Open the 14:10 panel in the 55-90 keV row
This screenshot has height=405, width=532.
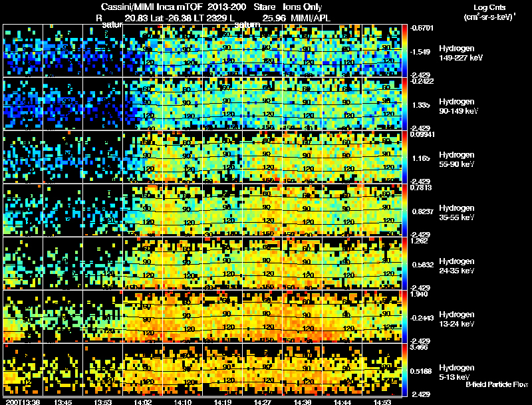coord(183,157)
